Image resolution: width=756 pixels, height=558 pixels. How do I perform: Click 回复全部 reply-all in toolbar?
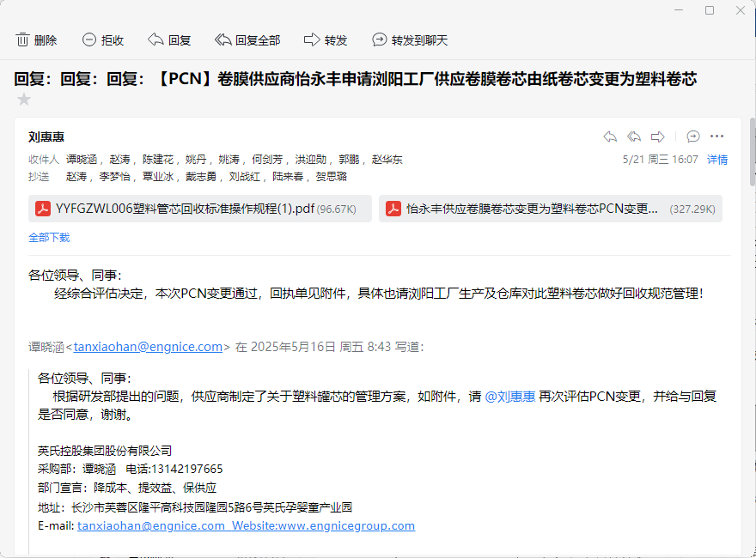(247, 40)
